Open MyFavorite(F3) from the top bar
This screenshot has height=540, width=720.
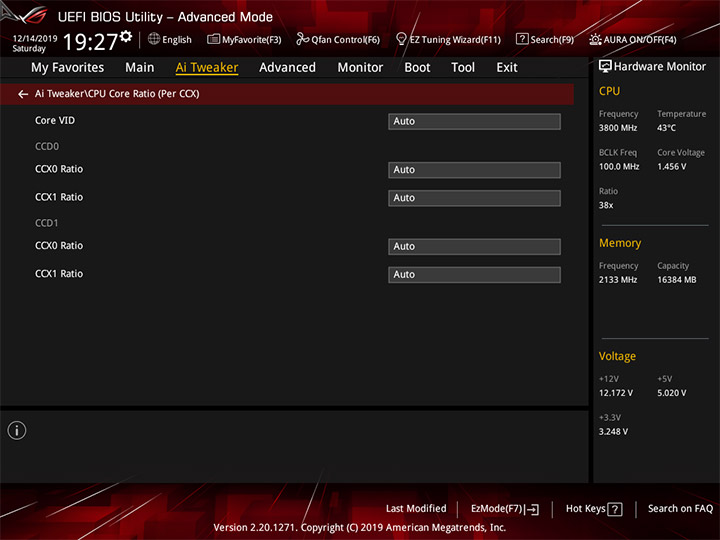coord(244,39)
